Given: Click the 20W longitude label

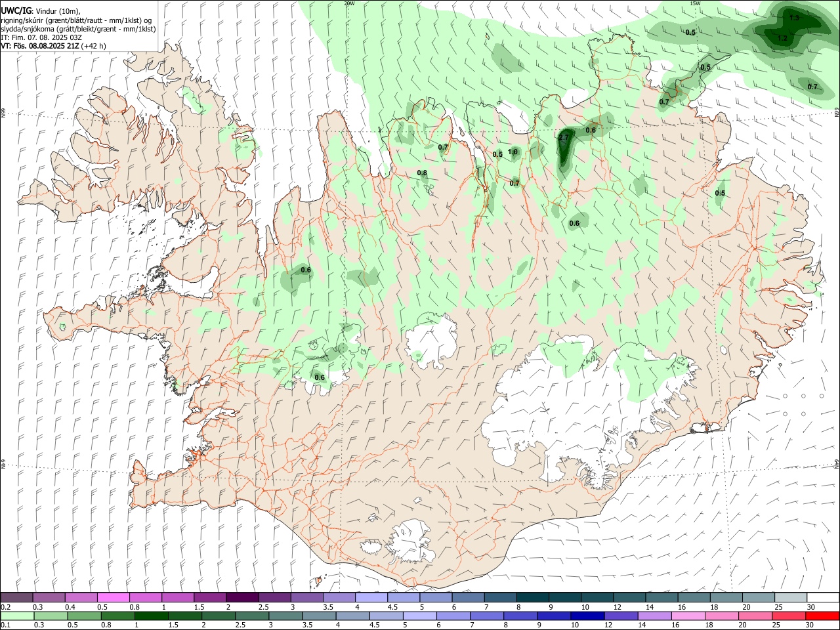Looking at the screenshot, I should 349,3.
